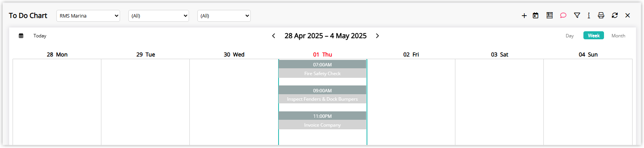This screenshot has width=644, height=148.
Task: Go to next week arrow
Action: pos(377,36)
